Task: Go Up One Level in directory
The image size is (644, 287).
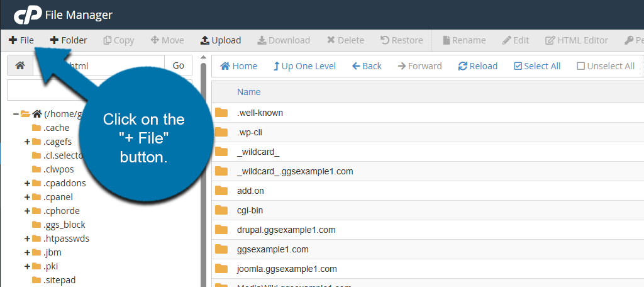Action: [304, 66]
